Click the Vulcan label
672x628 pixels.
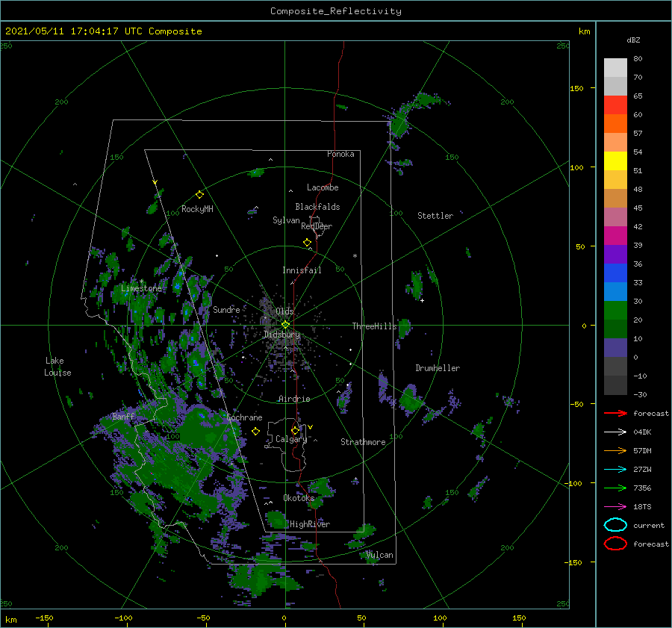(x=379, y=555)
